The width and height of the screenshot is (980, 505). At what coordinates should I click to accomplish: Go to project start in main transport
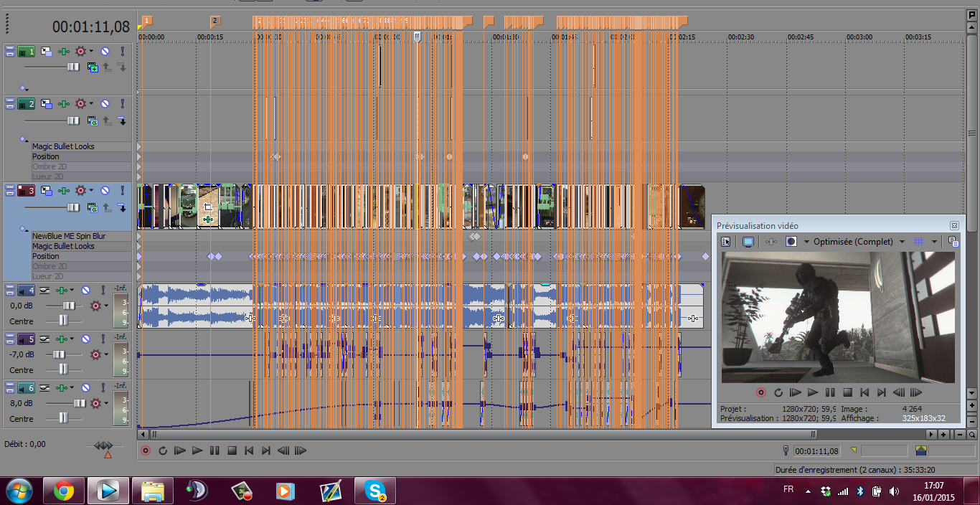[249, 450]
